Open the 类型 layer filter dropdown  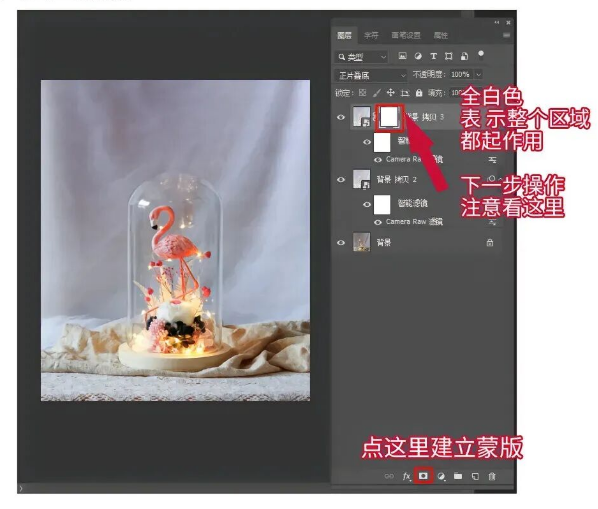click(362, 57)
